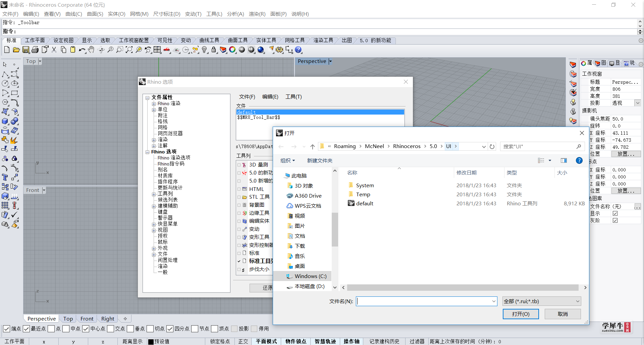Toggle the 灰阶 checkbox in properties panel
The image size is (644, 345).
tap(615, 220)
